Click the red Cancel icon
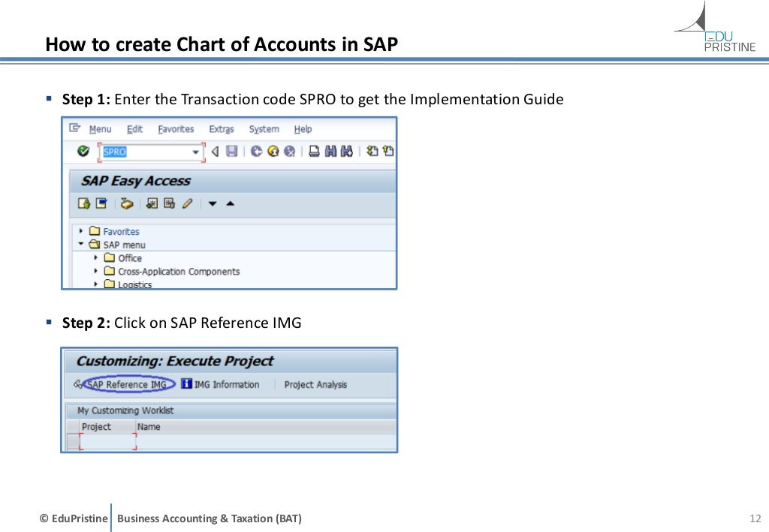Viewport: 769px width, 532px height. coord(289,151)
